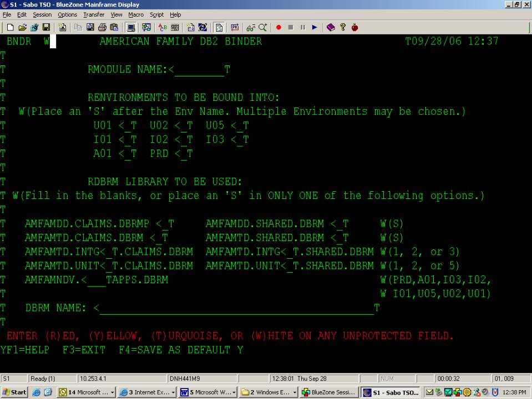Click the Pause macro button
The image size is (532, 399).
click(x=303, y=28)
